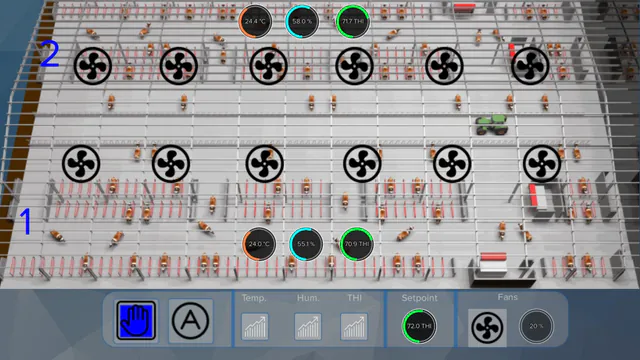Image resolution: width=640 pixels, height=360 pixels.
Task: Click the 71.7 THI gauge in row 2
Action: [x=353, y=21]
